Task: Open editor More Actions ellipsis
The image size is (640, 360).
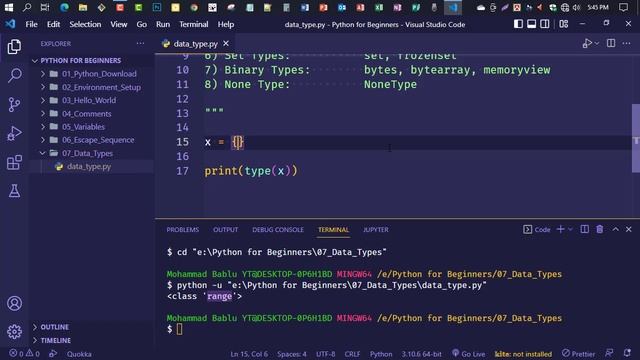Action: coord(627,43)
